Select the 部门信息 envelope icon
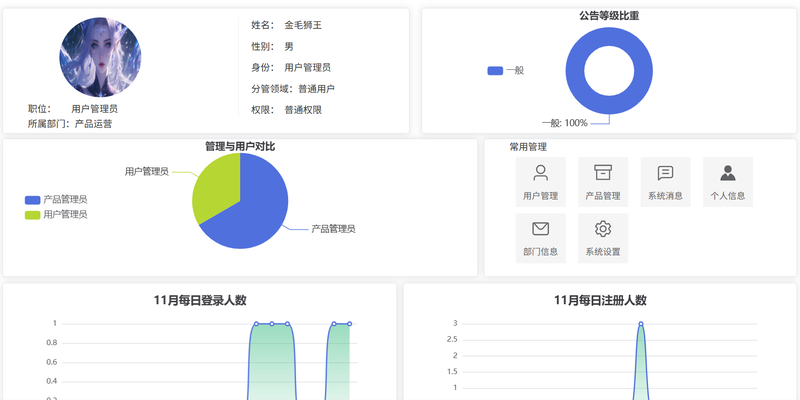This screenshot has height=400, width=800. click(541, 229)
